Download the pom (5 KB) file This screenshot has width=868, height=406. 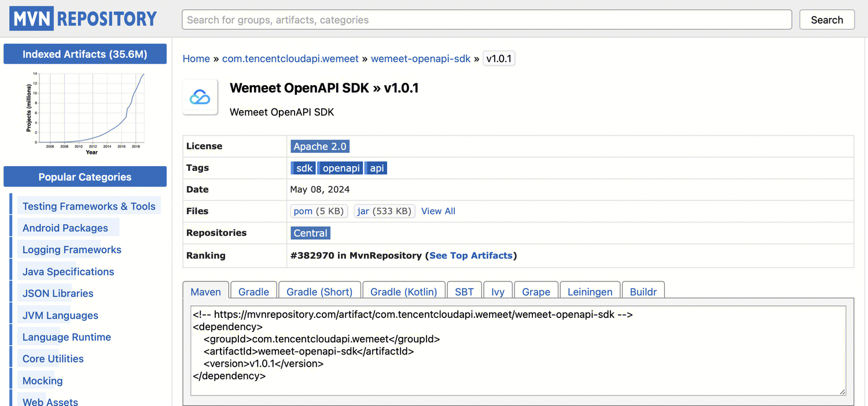point(318,211)
